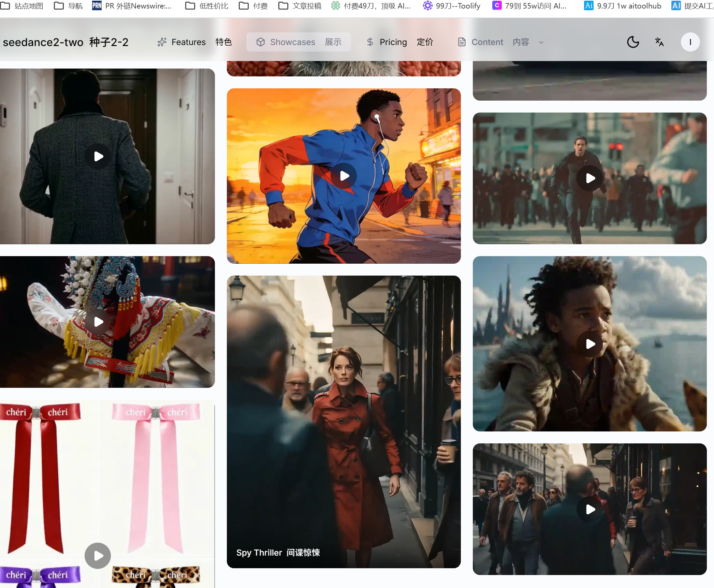Screen dimensions: 714x588
Task: Click the Toolify gear bookmark icon
Action: 427,5
